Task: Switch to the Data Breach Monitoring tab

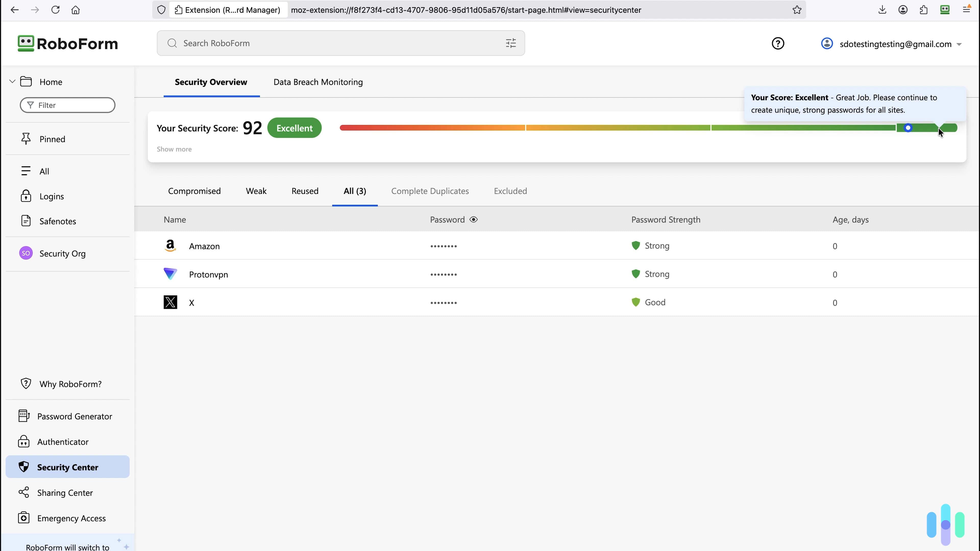Action: tap(318, 82)
